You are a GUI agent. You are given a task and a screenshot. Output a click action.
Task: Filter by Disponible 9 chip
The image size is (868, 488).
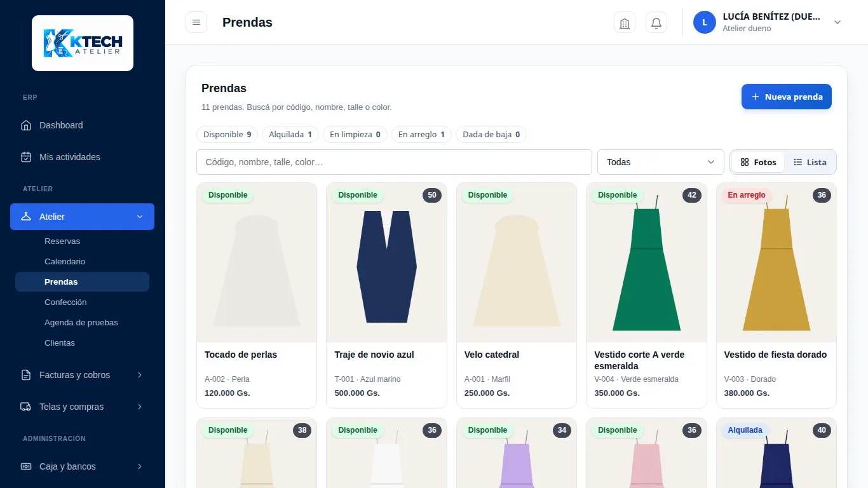click(x=227, y=135)
